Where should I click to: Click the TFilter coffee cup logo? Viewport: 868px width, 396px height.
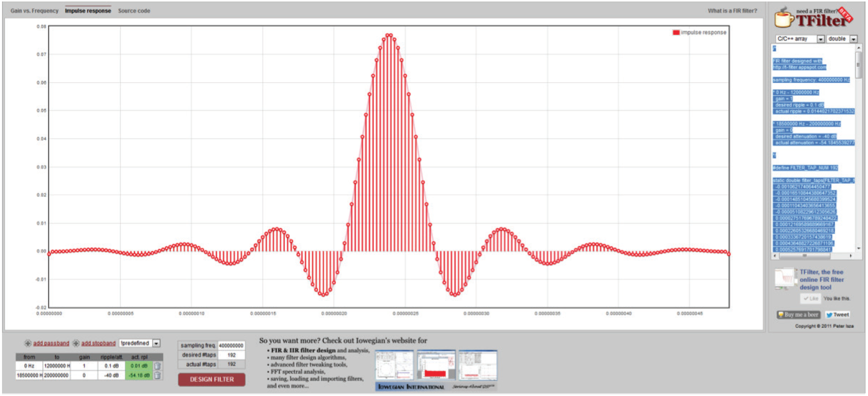[x=784, y=18]
